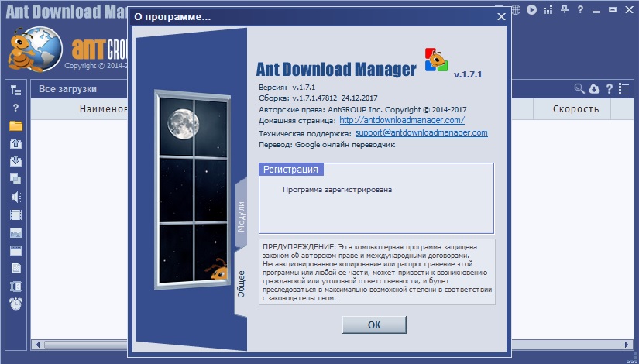Screen dimensions: 639x364
Task: Click the colored squares ant logo in dialog
Action: (437, 60)
